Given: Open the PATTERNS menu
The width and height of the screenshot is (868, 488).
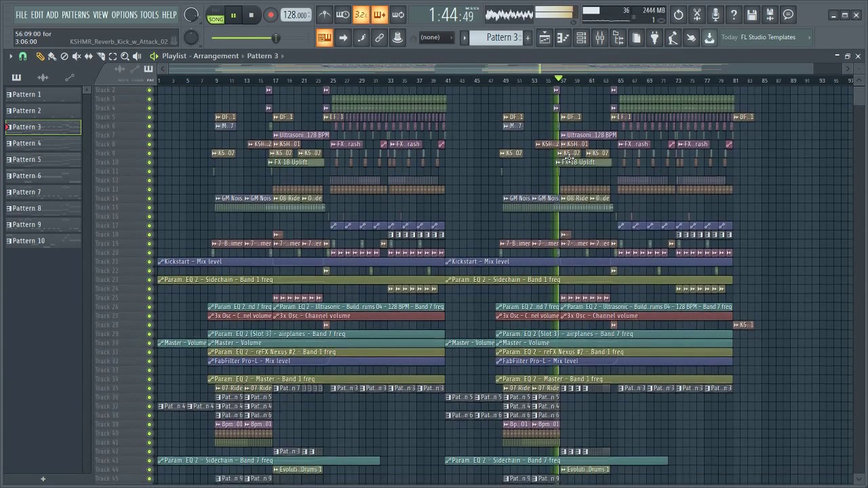Looking at the screenshot, I should tap(75, 15).
